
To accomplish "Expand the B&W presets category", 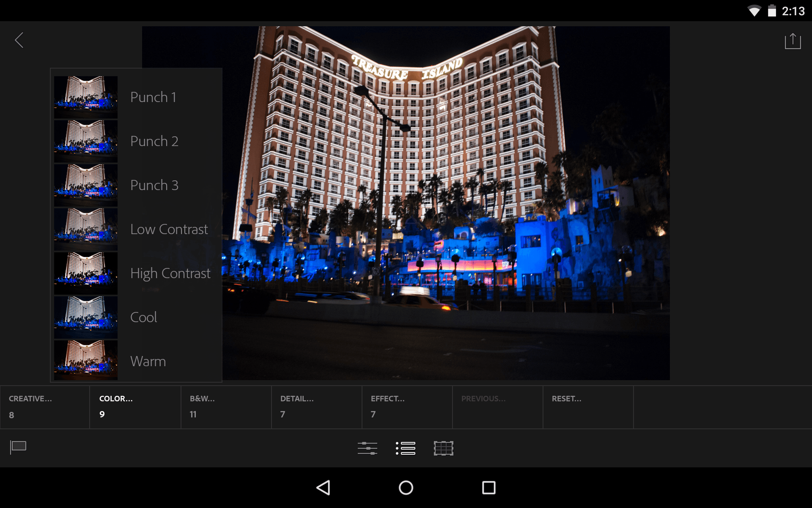I will [x=226, y=407].
